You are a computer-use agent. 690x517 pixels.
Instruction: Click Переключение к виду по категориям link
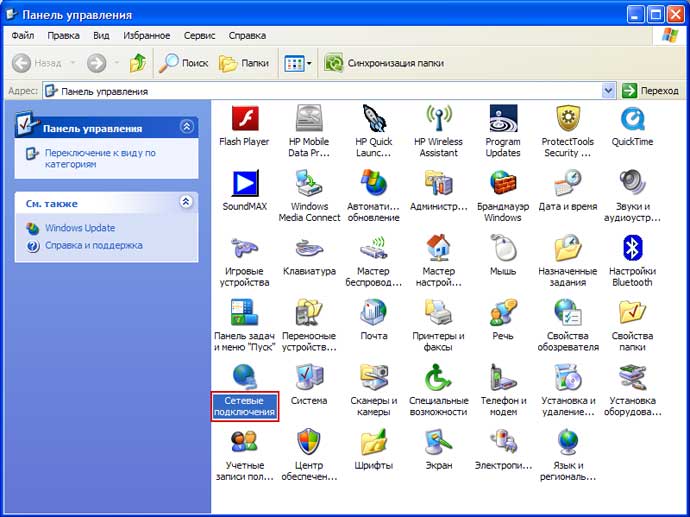click(100, 158)
